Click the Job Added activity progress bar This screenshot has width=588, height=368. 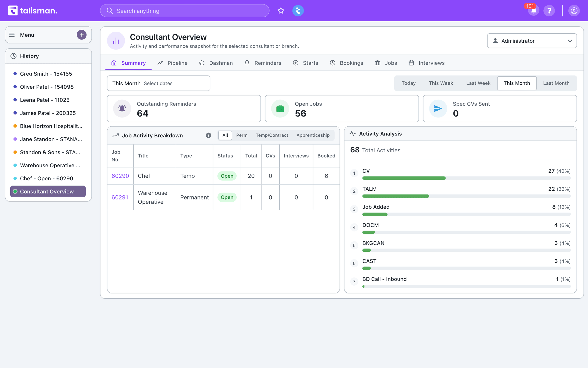(x=466, y=214)
